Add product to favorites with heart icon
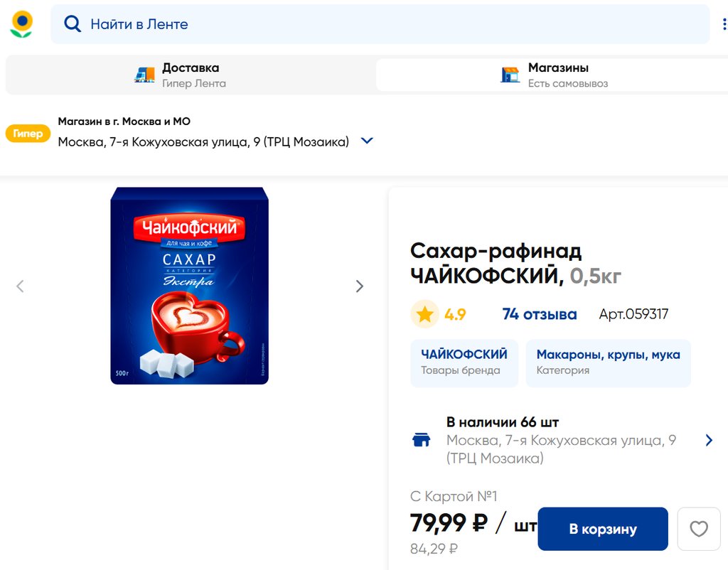Screen dimensions: 728x570 (x=699, y=529)
